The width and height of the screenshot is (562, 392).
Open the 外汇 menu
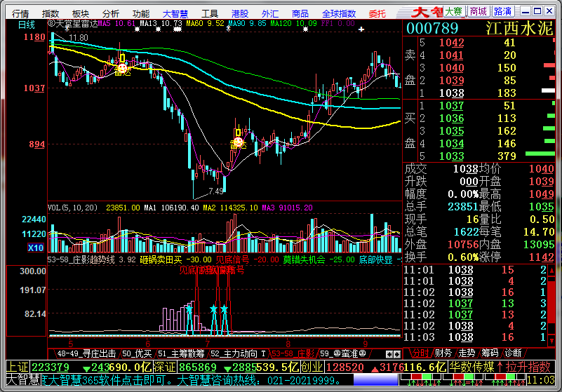270,13
